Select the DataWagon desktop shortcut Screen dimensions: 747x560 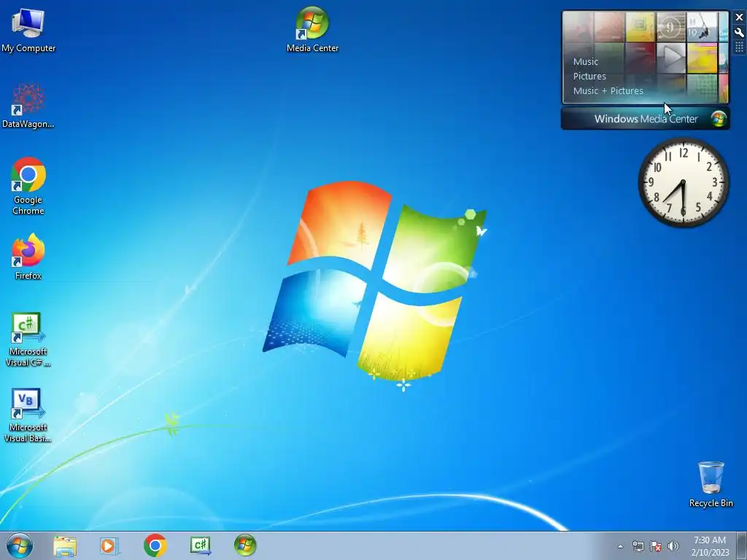tap(28, 106)
